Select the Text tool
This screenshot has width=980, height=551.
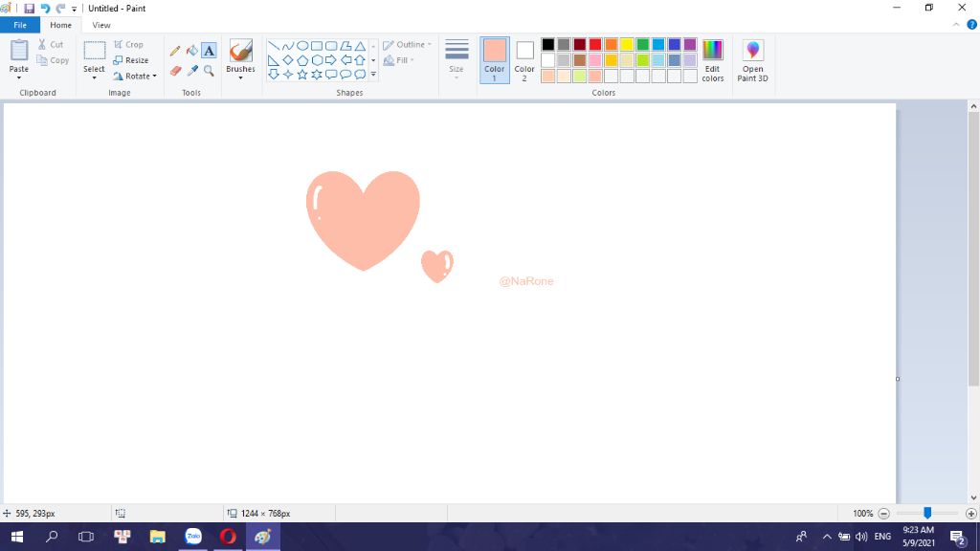pos(209,51)
